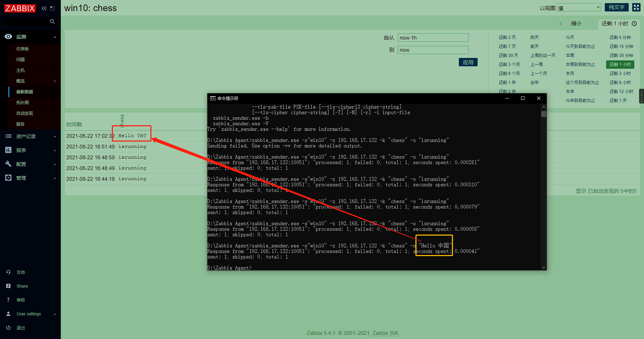Expand the User settings chevron
The width and height of the screenshot is (644, 339).
click(x=55, y=314)
